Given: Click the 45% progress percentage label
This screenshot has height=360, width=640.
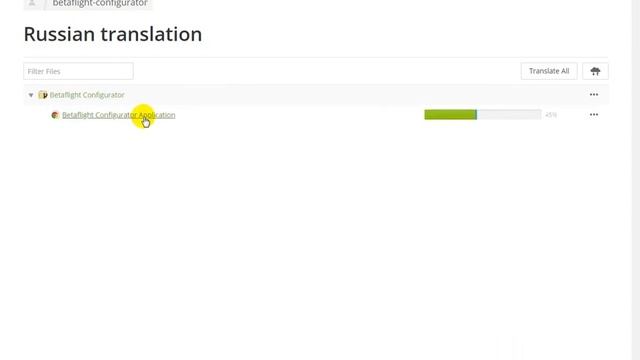Looking at the screenshot, I should (551, 115).
